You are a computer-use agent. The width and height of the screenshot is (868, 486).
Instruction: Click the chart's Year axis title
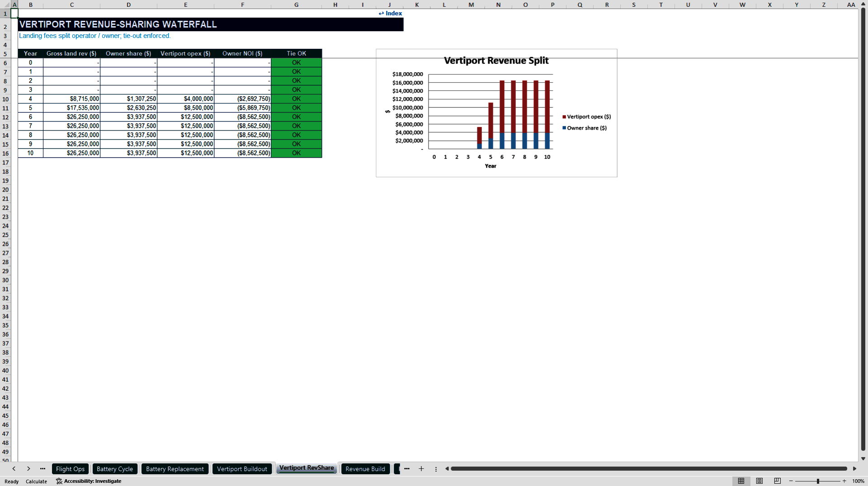click(491, 166)
